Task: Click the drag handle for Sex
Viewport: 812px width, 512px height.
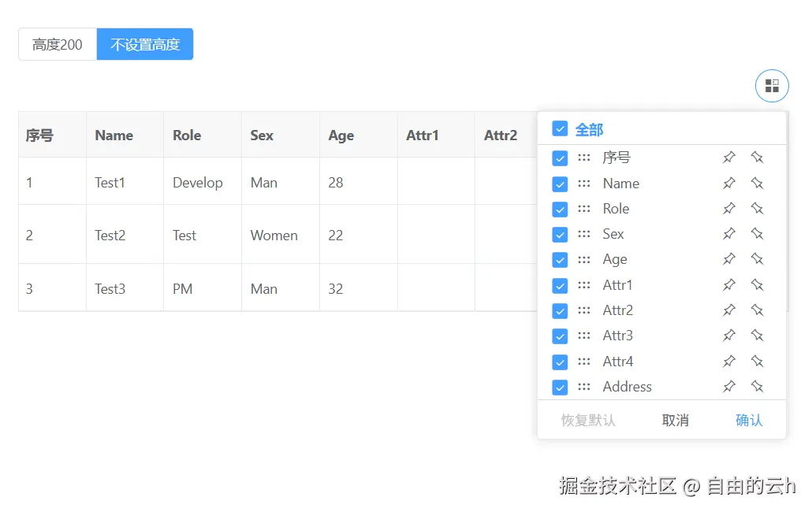Action: (584, 234)
